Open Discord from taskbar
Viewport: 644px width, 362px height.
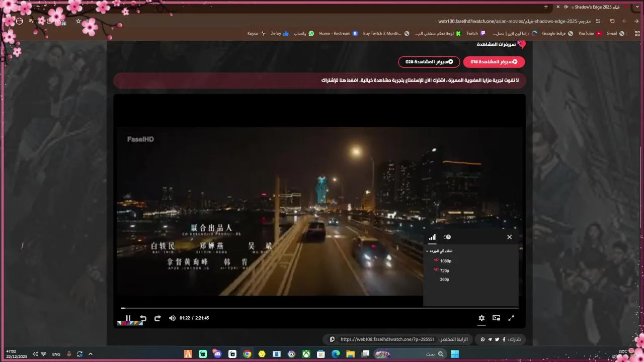click(x=217, y=354)
